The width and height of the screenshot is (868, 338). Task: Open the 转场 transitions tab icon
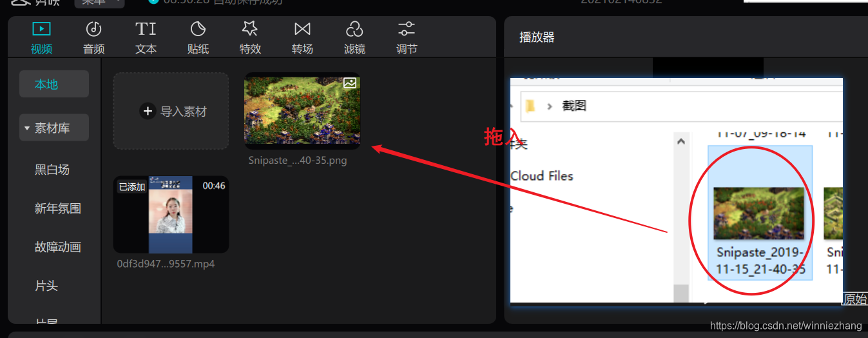302,28
